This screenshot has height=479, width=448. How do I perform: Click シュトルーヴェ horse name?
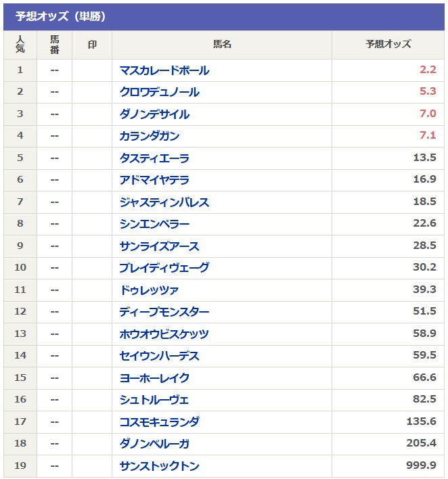tap(154, 400)
